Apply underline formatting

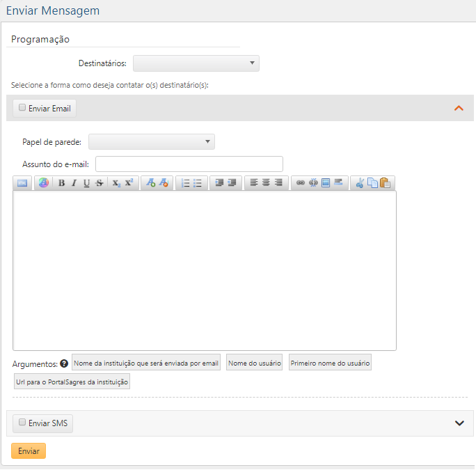[86, 183]
